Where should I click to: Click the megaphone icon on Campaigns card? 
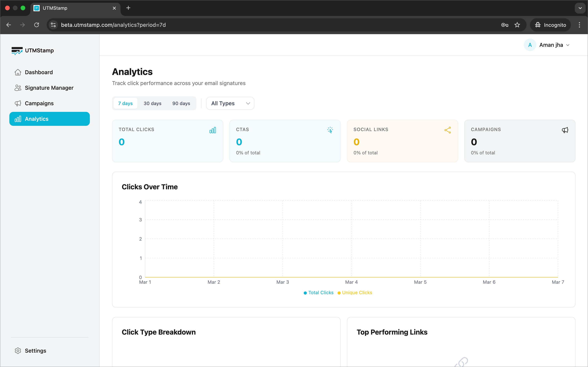(565, 130)
